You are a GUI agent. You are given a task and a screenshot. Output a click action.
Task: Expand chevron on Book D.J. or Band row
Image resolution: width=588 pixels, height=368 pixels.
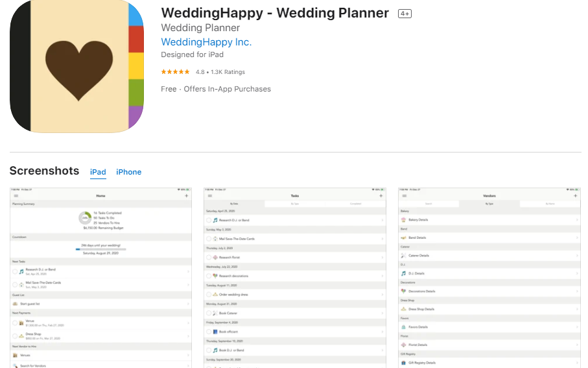click(x=382, y=350)
